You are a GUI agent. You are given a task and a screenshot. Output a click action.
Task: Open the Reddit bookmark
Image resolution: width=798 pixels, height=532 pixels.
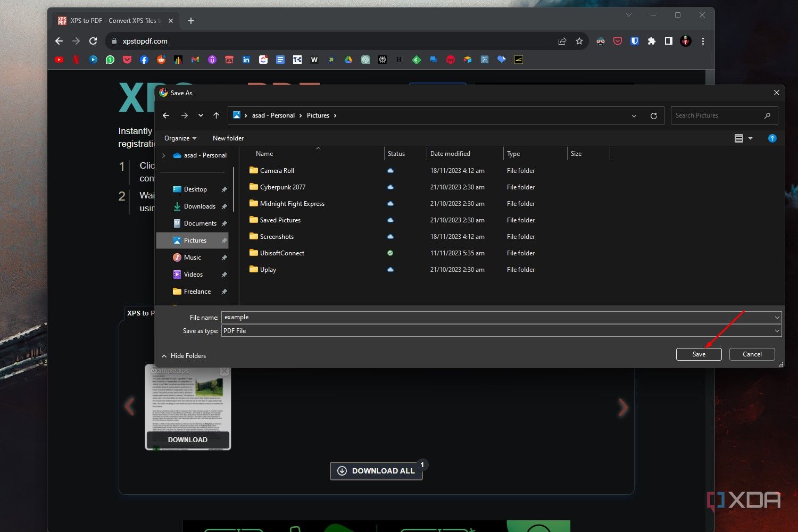pyautogui.click(x=161, y=60)
